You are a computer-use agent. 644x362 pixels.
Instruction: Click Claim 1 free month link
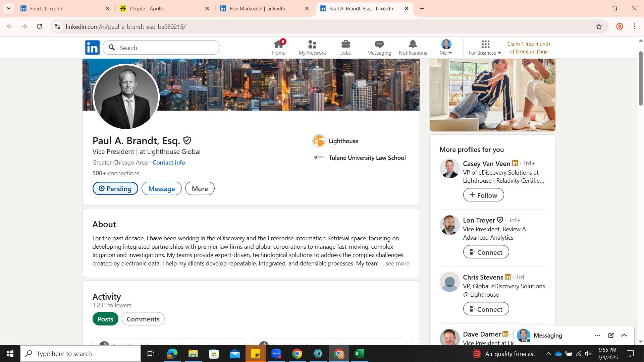[529, 48]
